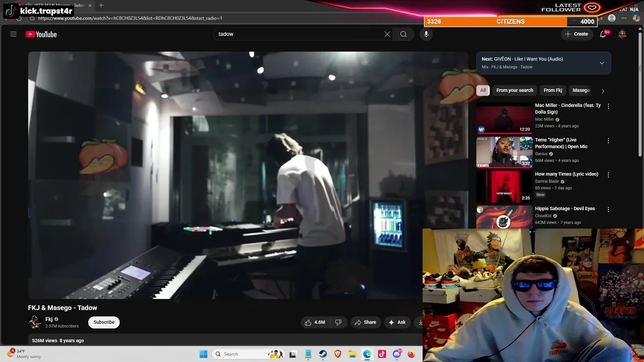Open the Notepad app in the taskbar
The image size is (644, 362).
pos(308,354)
